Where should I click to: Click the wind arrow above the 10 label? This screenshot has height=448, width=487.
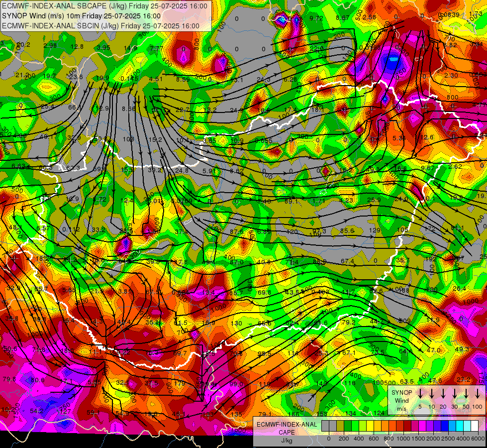point(432,394)
